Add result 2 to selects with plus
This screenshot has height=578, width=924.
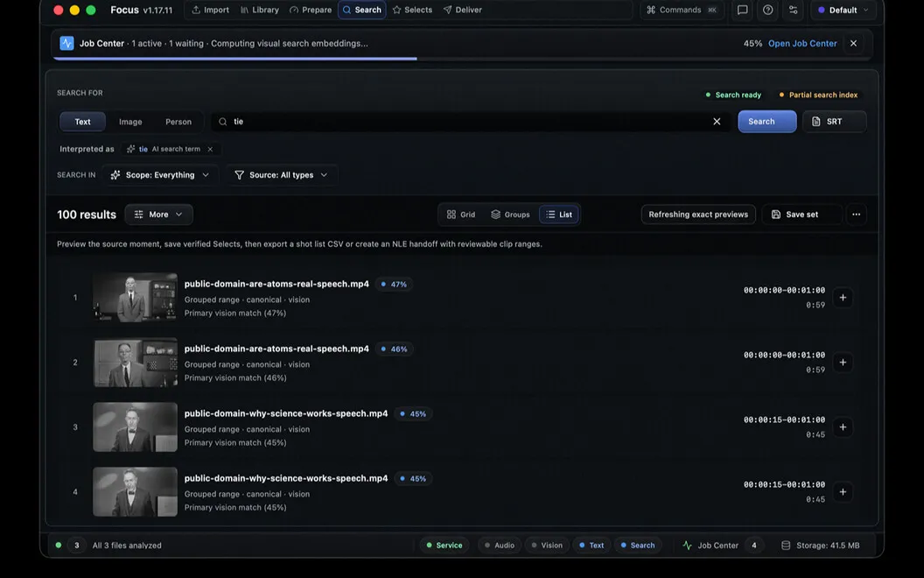click(x=843, y=363)
